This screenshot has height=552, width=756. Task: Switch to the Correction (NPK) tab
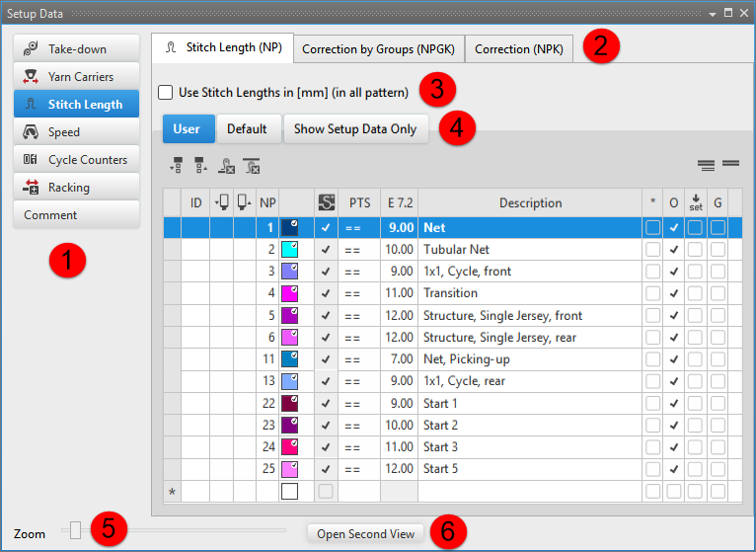click(x=519, y=48)
